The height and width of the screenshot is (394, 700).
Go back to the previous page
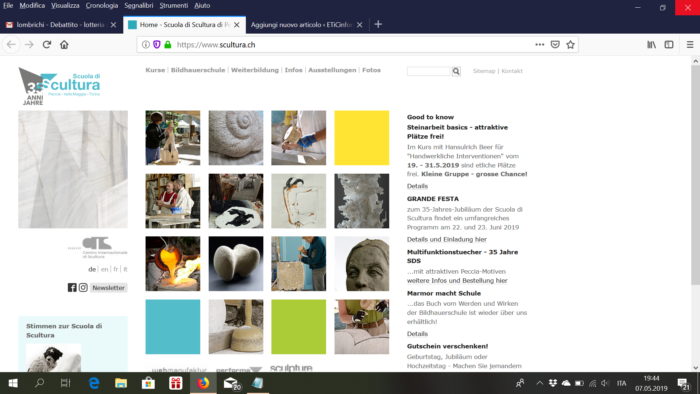[x=11, y=45]
